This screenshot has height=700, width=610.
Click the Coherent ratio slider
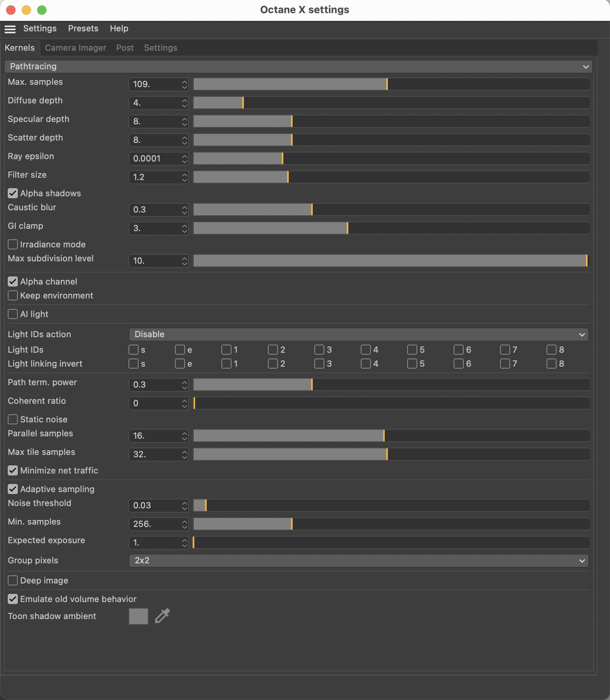point(392,403)
